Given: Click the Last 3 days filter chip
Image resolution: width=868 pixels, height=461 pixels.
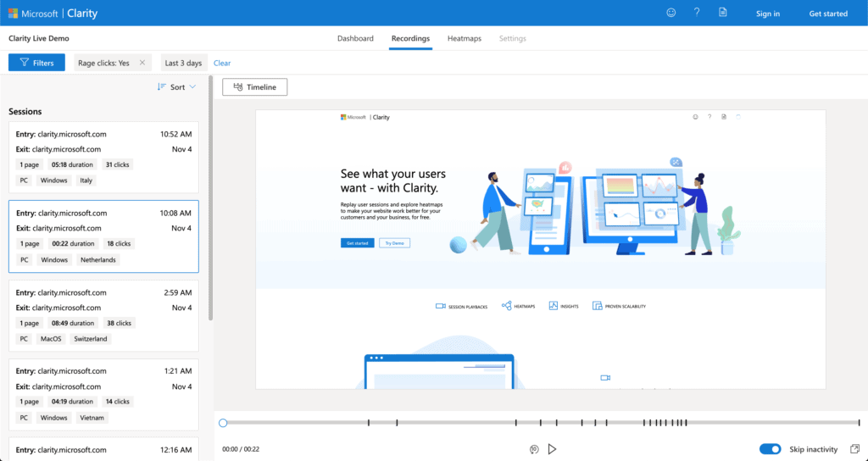Looking at the screenshot, I should (183, 63).
